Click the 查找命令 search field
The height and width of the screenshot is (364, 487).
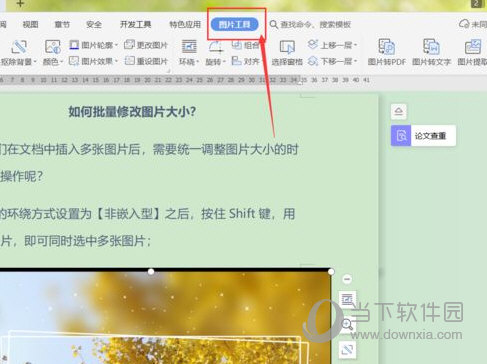tap(310, 24)
